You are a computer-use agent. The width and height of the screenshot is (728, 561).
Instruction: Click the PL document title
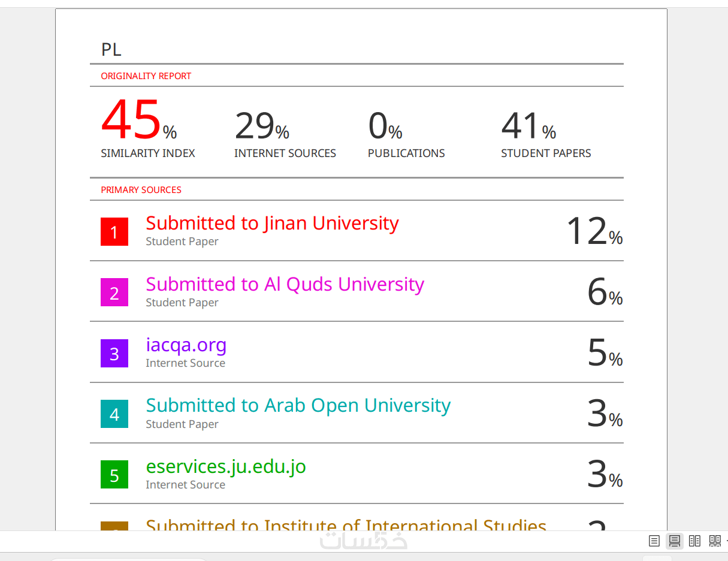111,50
